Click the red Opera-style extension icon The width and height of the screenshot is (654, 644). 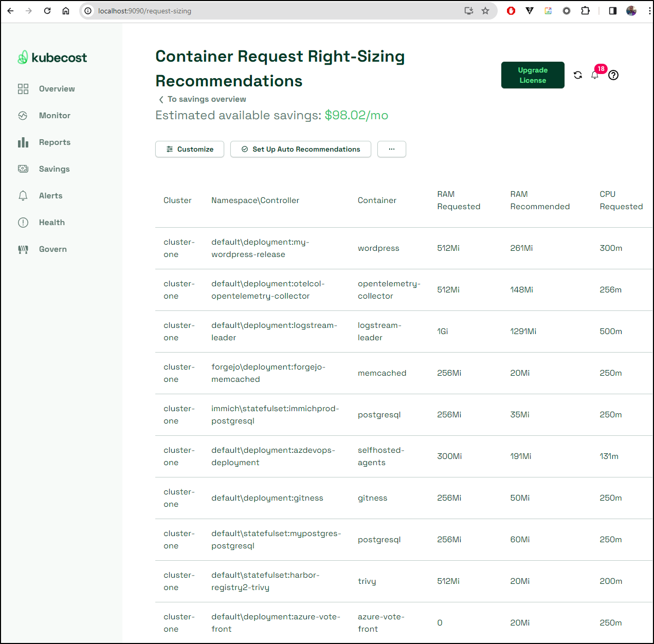pyautogui.click(x=511, y=11)
